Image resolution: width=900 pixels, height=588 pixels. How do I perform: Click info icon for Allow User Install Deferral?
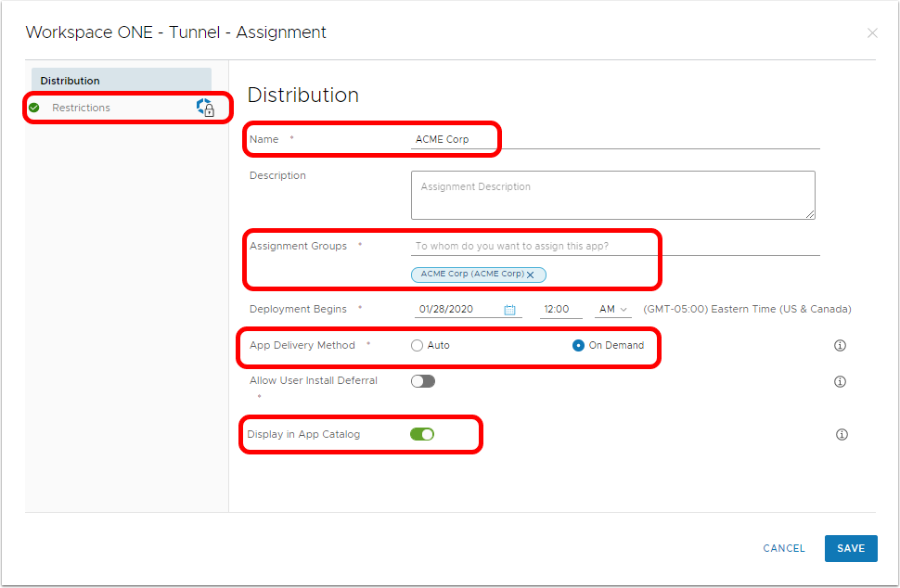[841, 381]
